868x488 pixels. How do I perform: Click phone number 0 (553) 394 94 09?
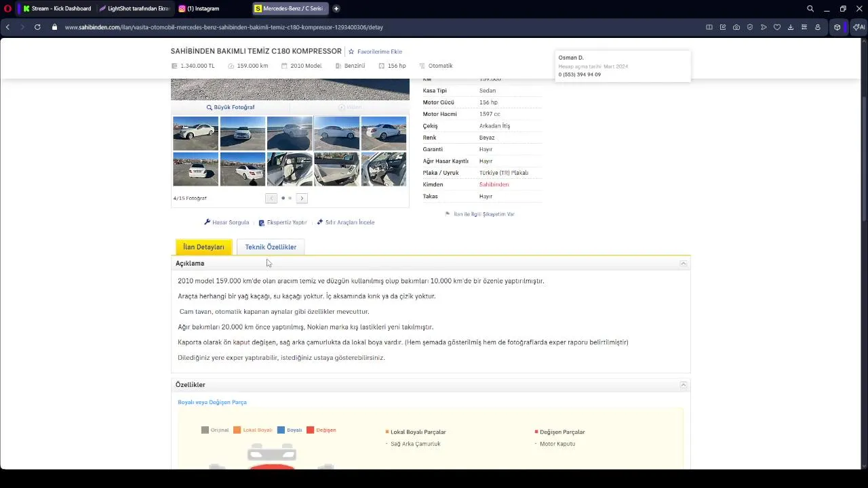coord(580,75)
